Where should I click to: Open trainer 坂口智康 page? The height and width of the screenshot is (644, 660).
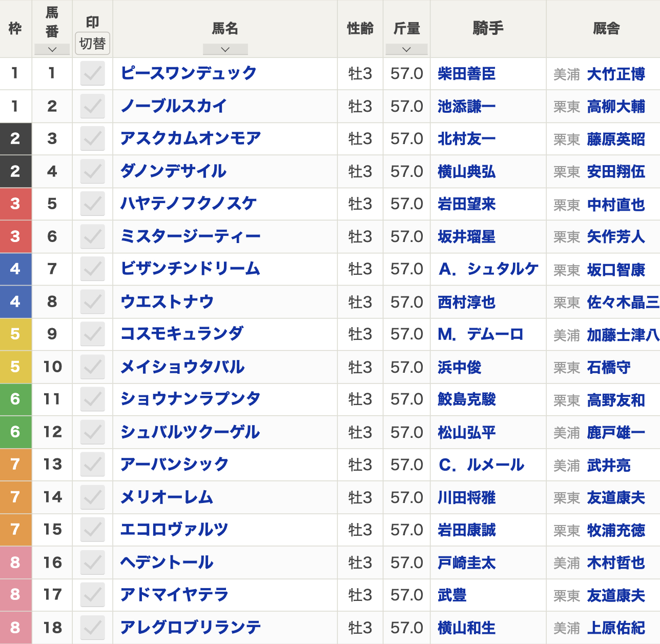pos(616,270)
